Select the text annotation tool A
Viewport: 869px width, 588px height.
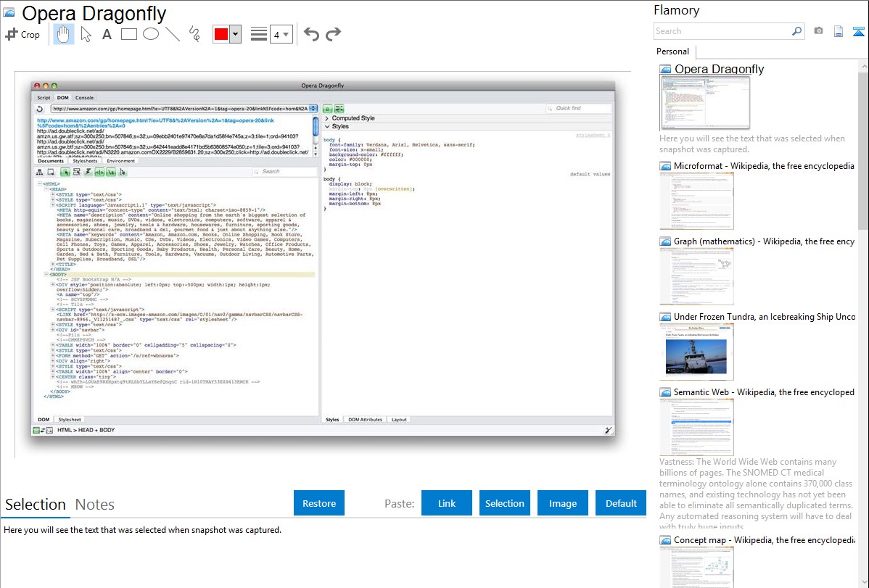[x=107, y=34]
